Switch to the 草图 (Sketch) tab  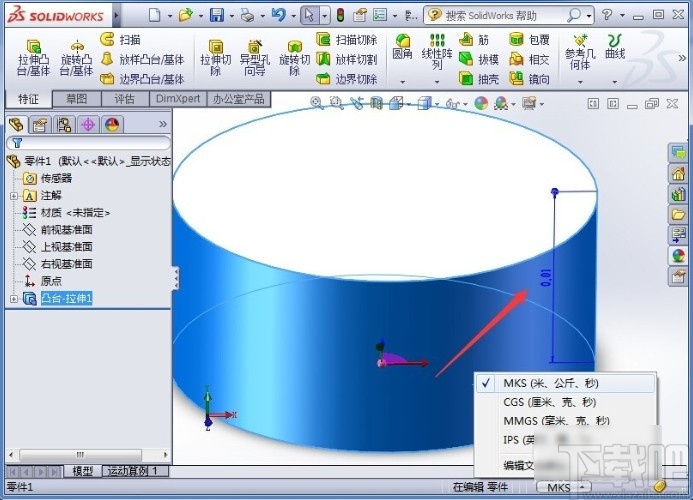click(x=76, y=99)
